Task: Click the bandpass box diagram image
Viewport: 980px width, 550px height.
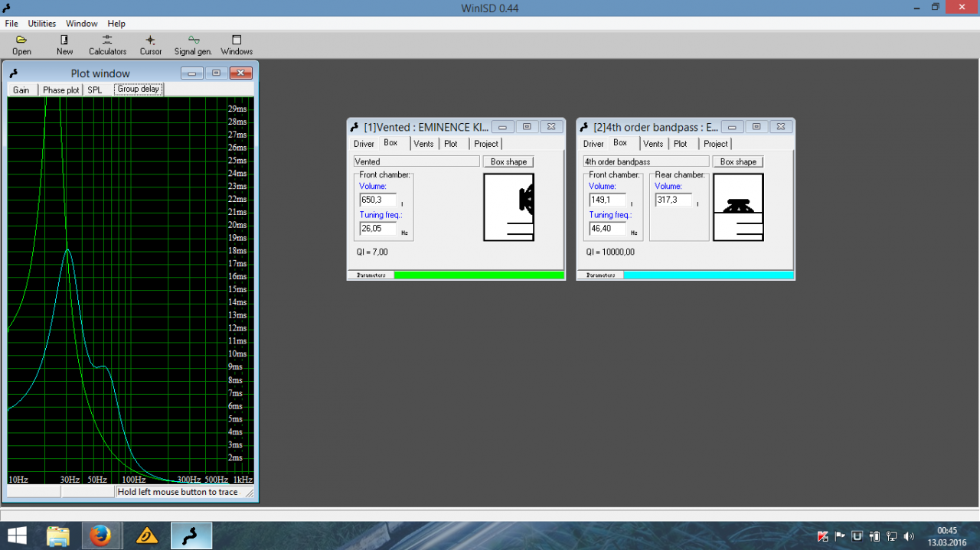Action: 739,207
